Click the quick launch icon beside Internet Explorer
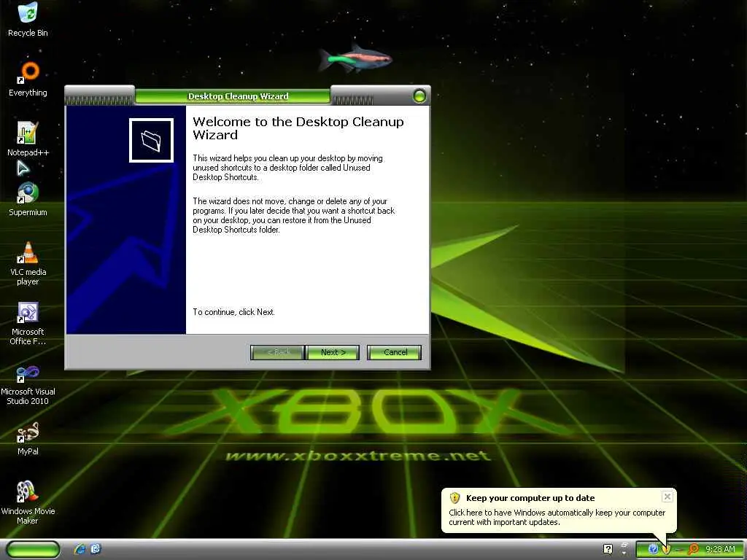Image resolution: width=747 pixels, height=560 pixels. click(96, 549)
